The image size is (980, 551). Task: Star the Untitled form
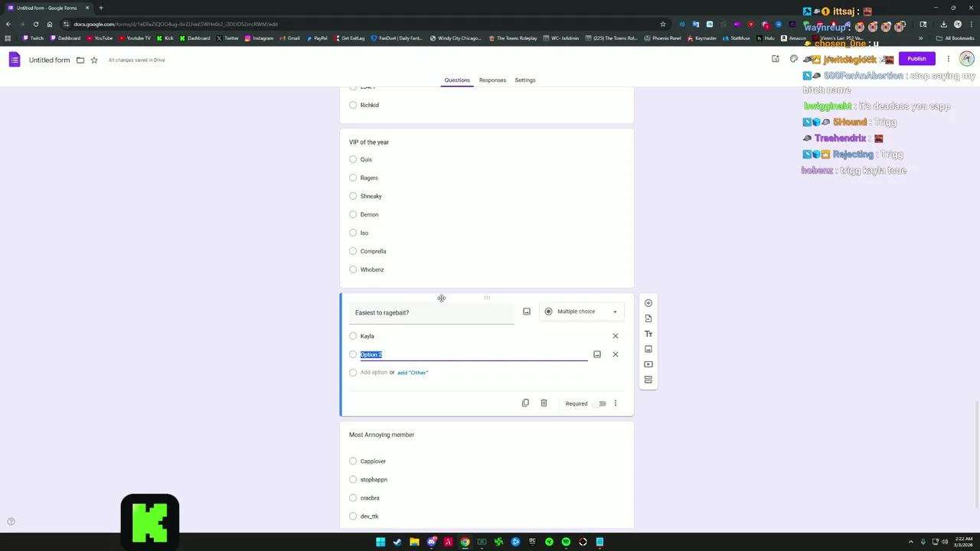94,60
